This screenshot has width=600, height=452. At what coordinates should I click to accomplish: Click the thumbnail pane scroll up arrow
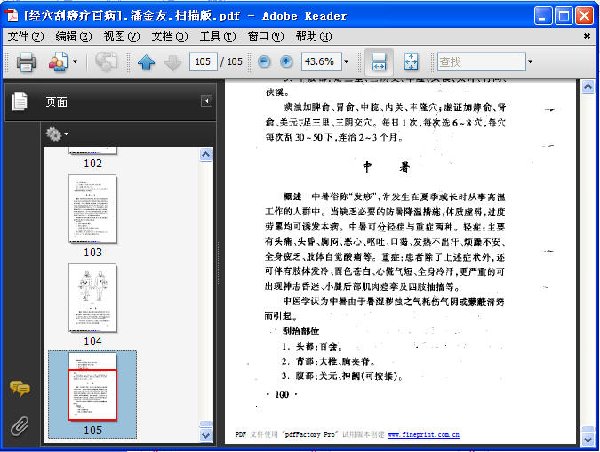pos(206,155)
